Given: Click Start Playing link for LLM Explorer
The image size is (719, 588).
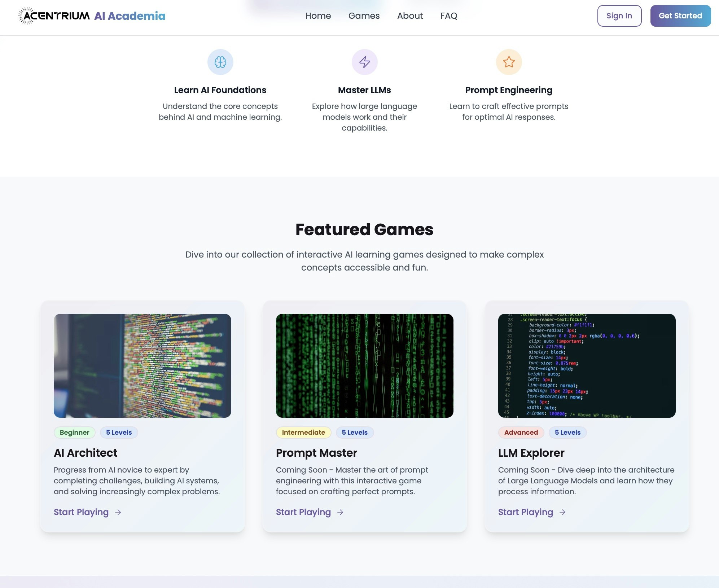Looking at the screenshot, I should pos(525,512).
